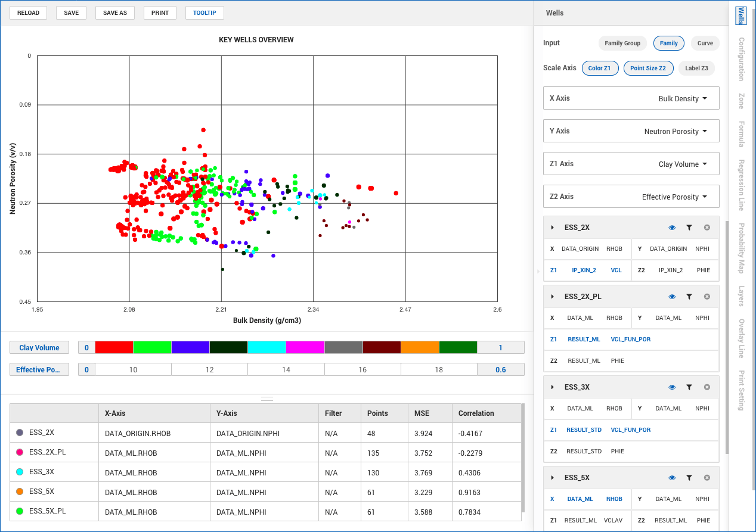Screen dimensions: 756x532
Task: Click the panel resize handle above table
Action: 267,399
